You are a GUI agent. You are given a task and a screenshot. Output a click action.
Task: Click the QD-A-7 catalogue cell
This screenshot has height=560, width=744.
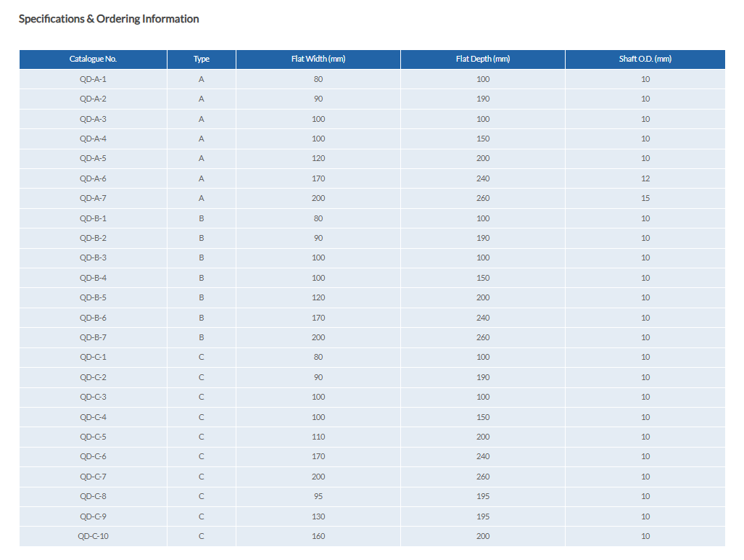pos(93,198)
